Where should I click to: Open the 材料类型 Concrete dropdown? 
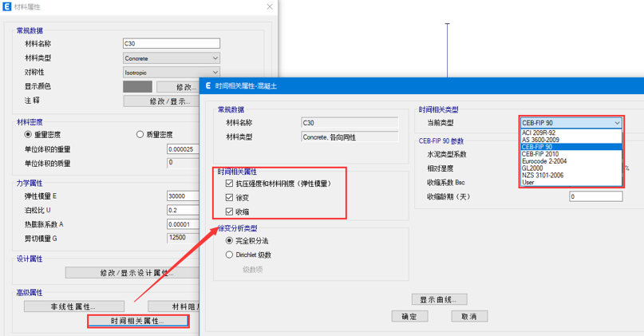point(172,58)
